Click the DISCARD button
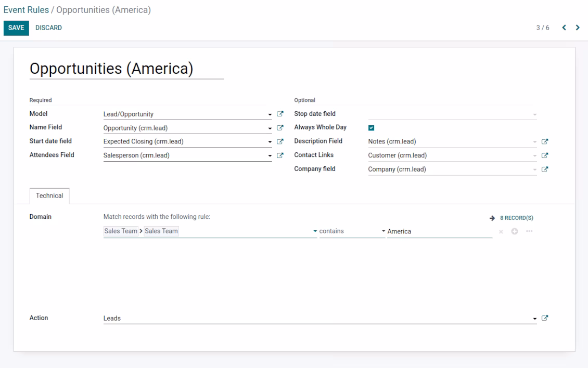Image resolution: width=588 pixels, height=368 pixels. 49,28
